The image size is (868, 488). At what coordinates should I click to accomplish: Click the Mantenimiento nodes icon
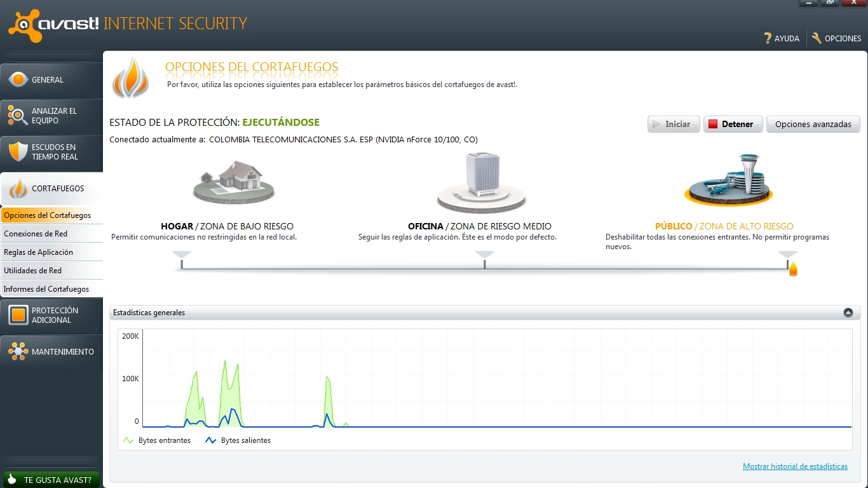click(18, 351)
